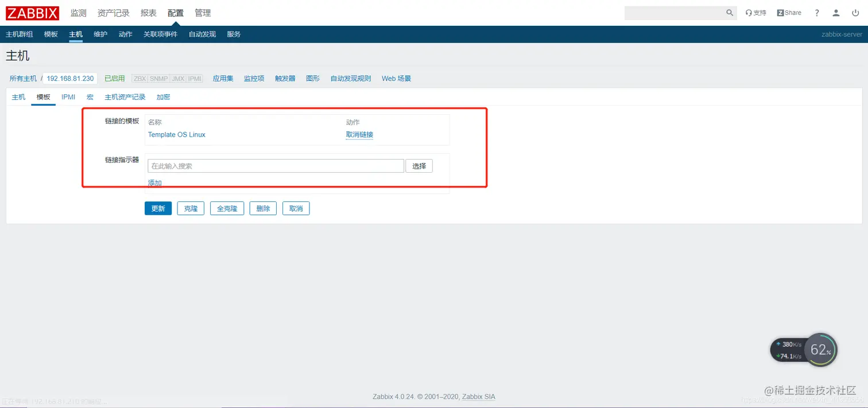The image size is (868, 408).
Task: Click the 已启用 status link
Action: 115,79
